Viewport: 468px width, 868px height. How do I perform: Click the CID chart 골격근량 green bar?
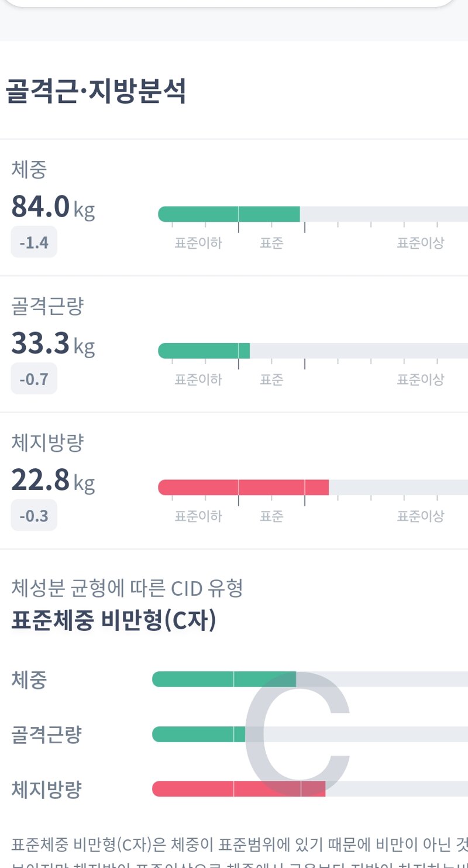click(x=199, y=734)
